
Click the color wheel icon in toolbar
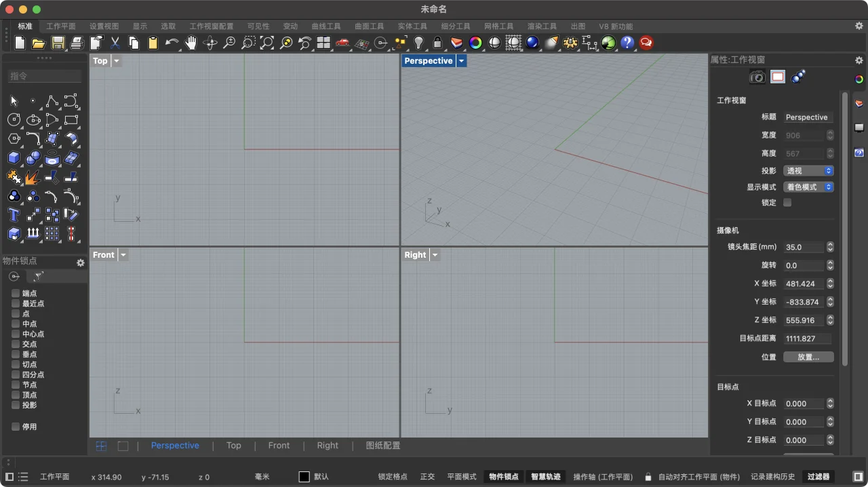click(475, 43)
